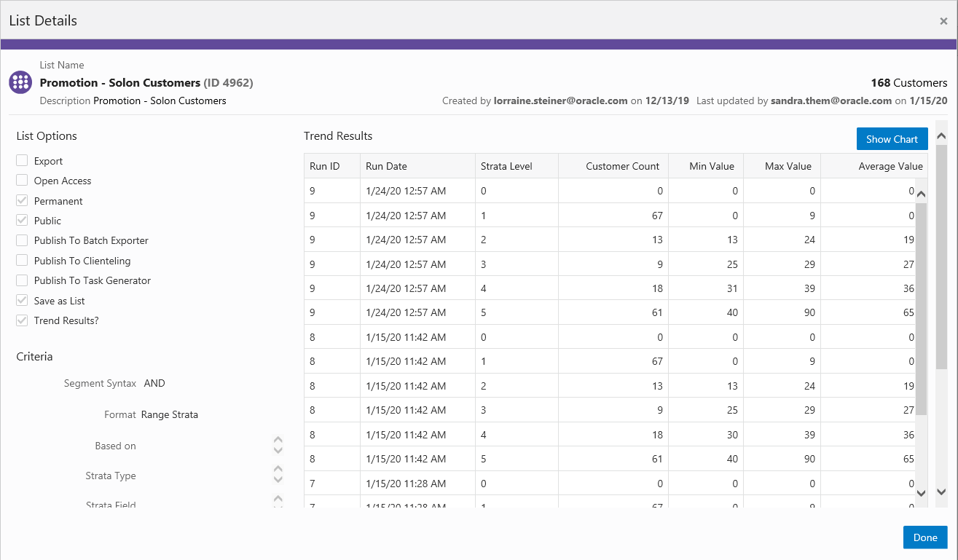This screenshot has width=958, height=560.
Task: Sort by Customer Count column header
Action: point(613,166)
